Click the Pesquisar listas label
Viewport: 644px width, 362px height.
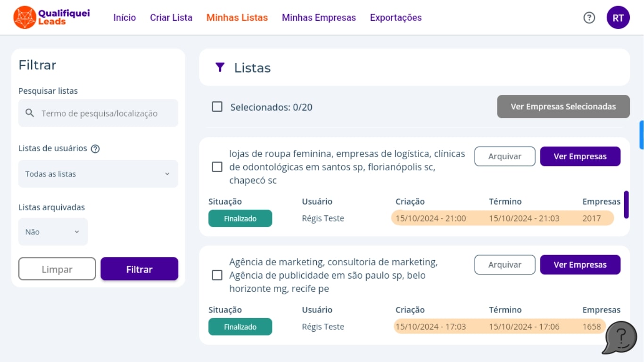click(48, 91)
